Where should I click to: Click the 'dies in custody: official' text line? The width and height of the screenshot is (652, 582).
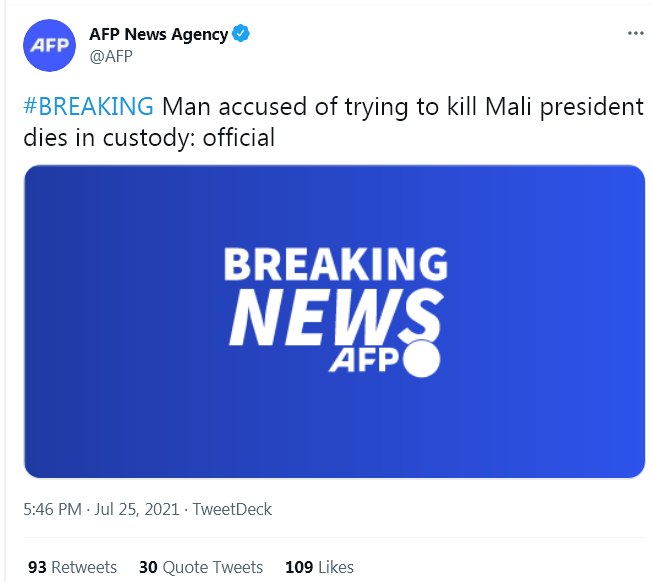tap(149, 138)
